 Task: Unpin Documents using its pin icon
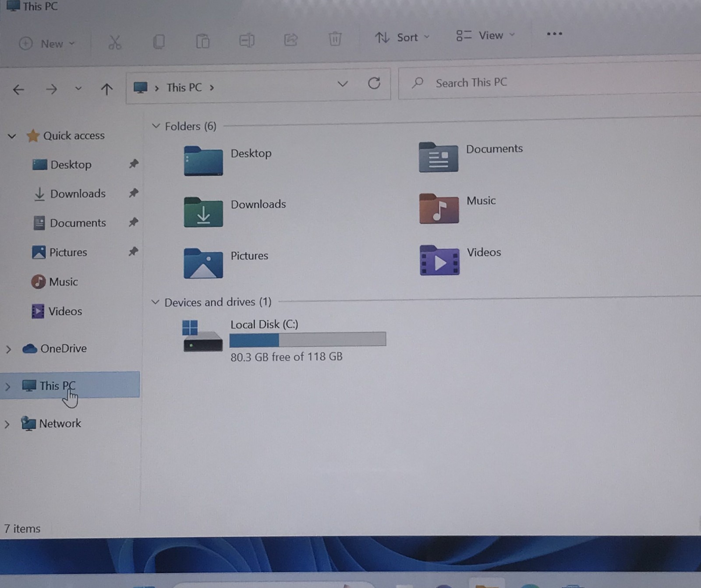134,222
